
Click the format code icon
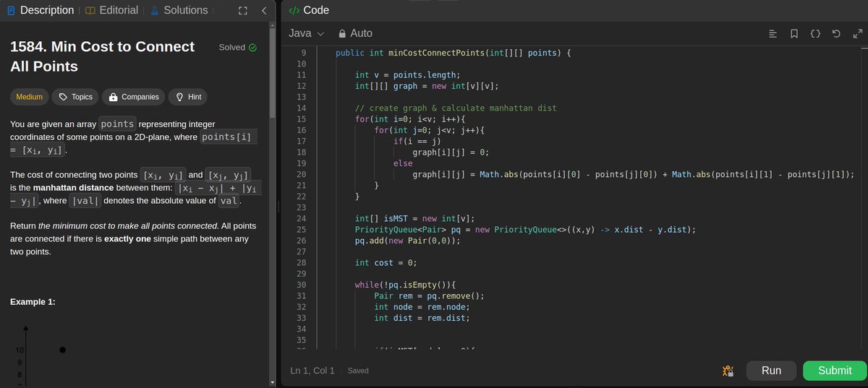tap(773, 33)
